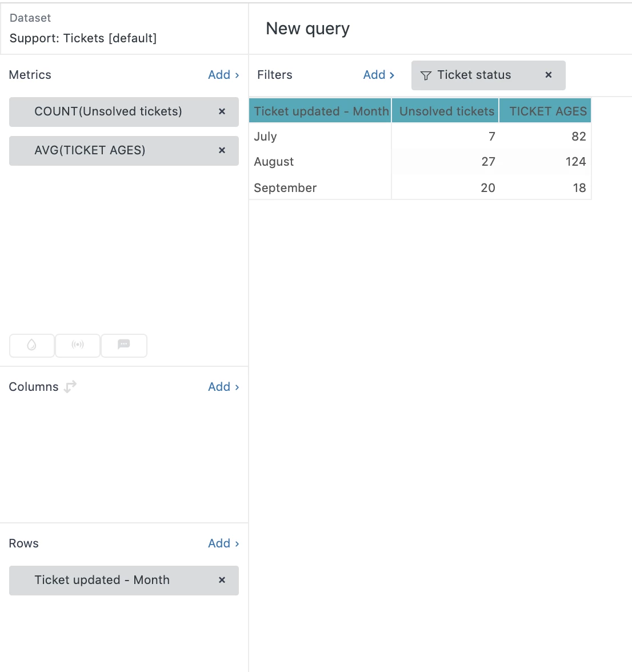Click the broadcast signal icon button
This screenshot has width=632, height=672.
[78, 345]
